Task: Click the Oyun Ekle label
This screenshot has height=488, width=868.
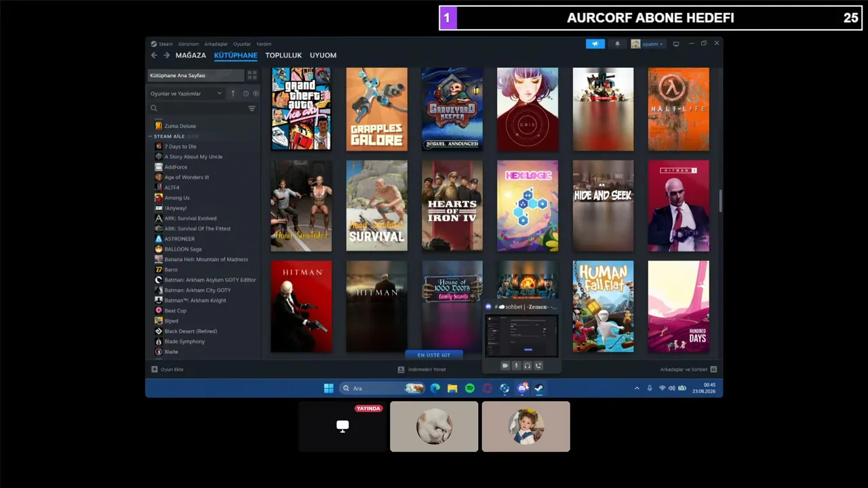Action: point(172,369)
